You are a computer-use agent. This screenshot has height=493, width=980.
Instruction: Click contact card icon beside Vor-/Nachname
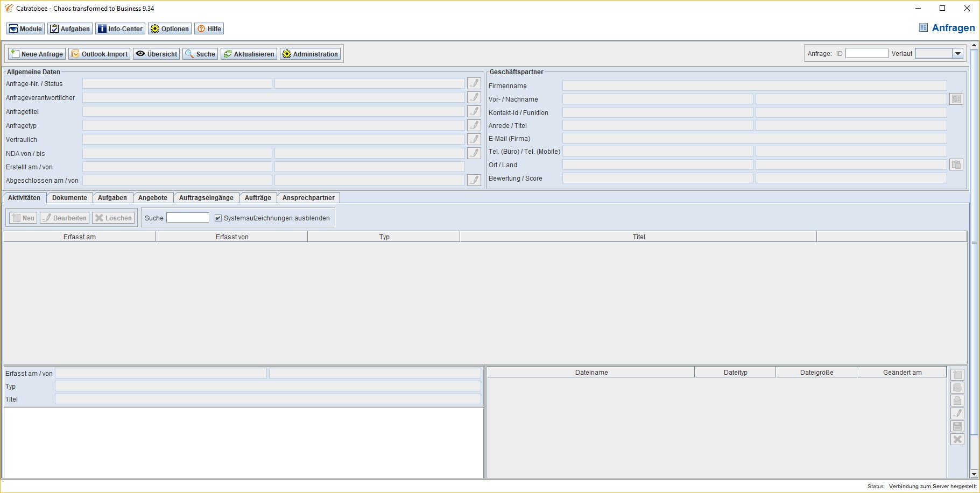(956, 99)
